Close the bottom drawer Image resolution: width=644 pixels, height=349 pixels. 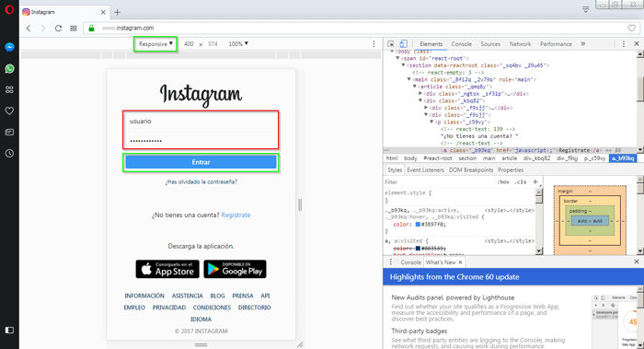click(637, 262)
